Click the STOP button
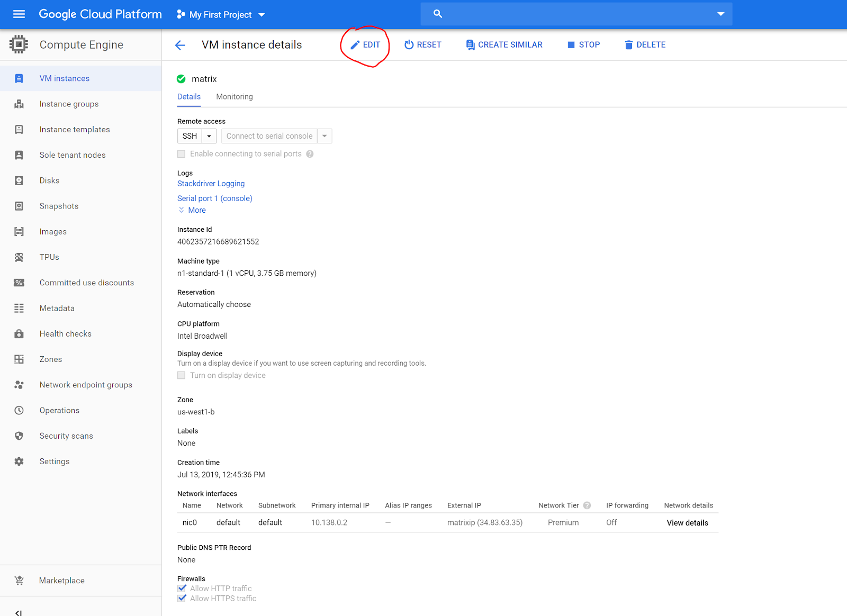The height and width of the screenshot is (616, 847). (583, 45)
